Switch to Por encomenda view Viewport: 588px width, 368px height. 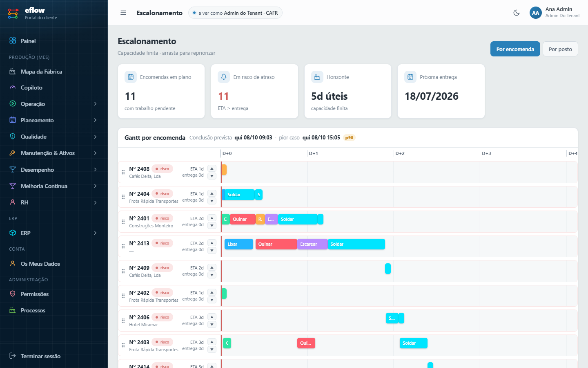pos(515,49)
